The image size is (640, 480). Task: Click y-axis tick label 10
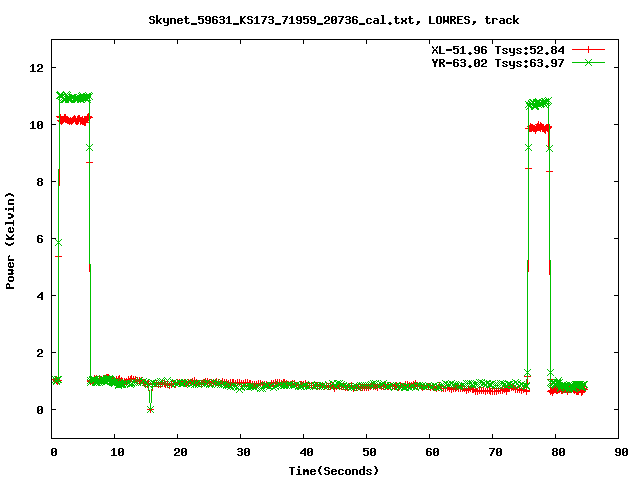[37, 125]
